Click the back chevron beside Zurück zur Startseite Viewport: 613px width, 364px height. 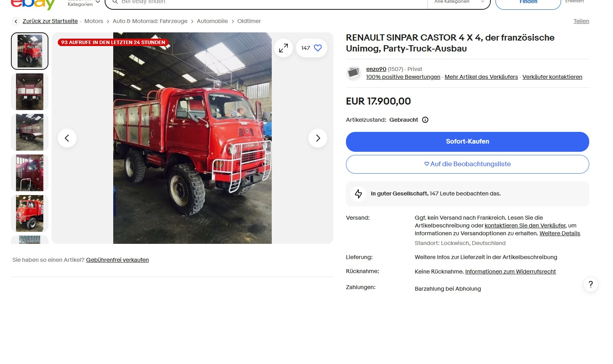coord(16,21)
